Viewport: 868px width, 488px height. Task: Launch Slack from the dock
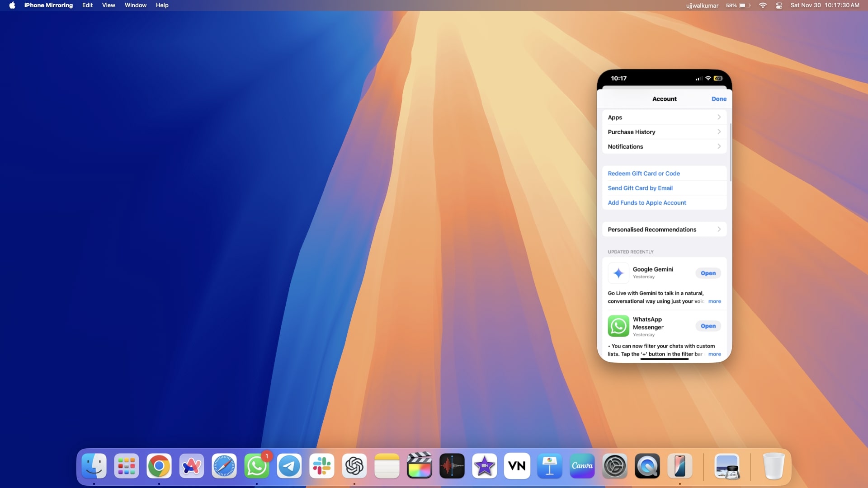(x=322, y=466)
